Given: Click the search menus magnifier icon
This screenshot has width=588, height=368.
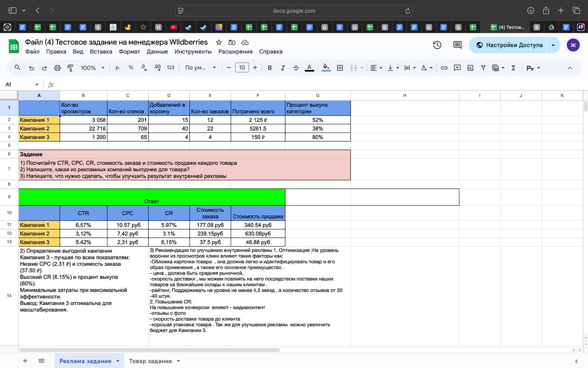Looking at the screenshot, I should coord(17,68).
